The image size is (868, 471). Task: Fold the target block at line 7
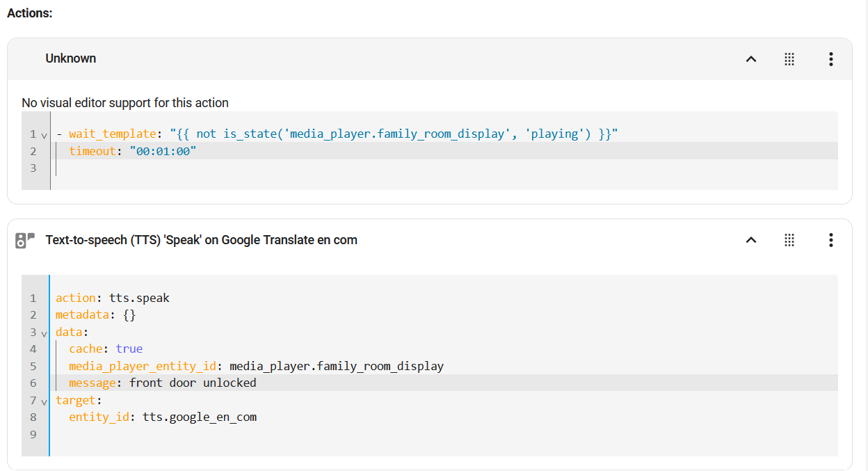click(44, 401)
